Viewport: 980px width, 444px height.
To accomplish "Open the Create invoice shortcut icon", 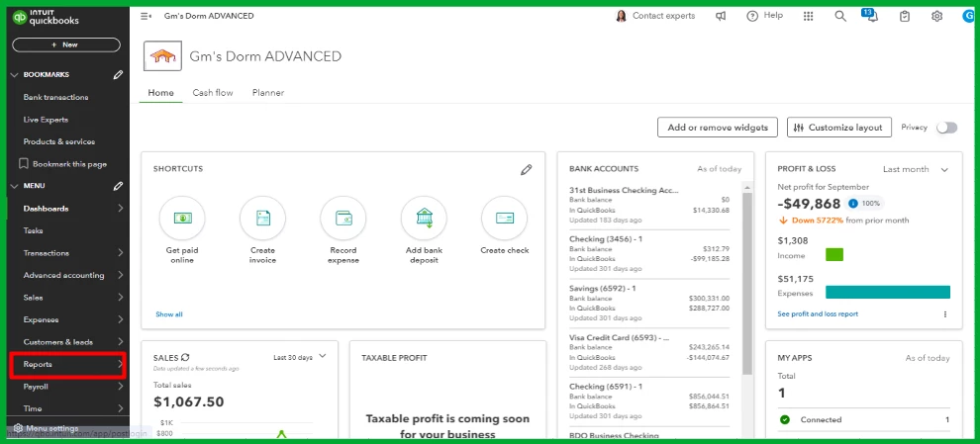I will [262, 219].
